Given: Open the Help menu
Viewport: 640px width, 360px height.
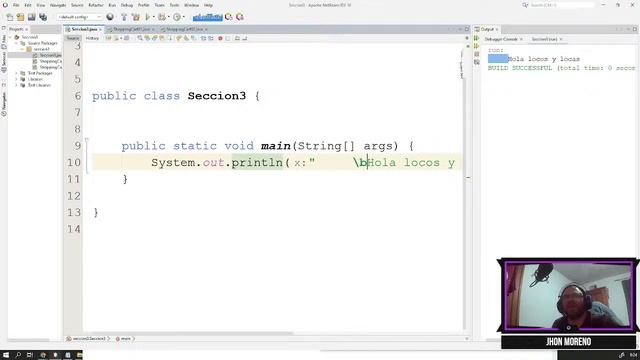Looking at the screenshot, I should click(208, 5).
